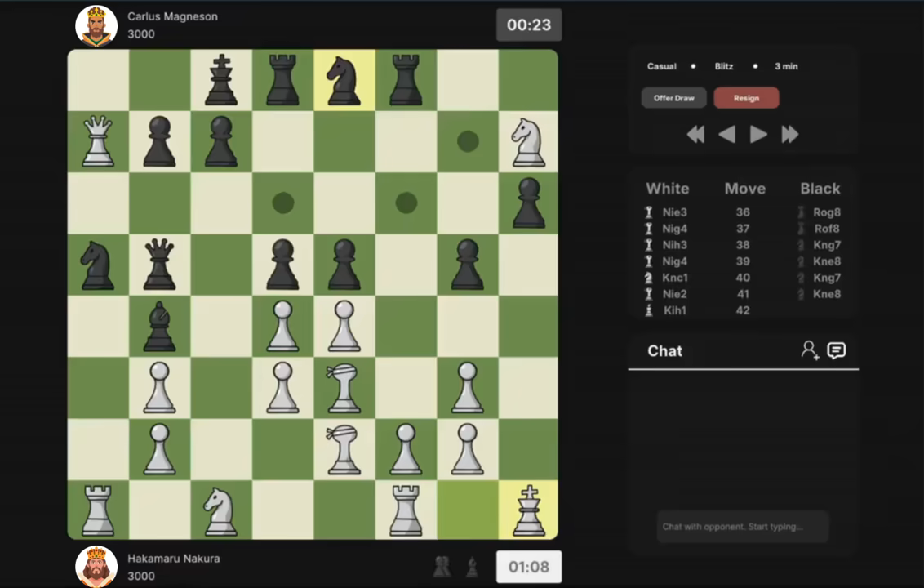Screen dimensions: 924x588
Task: Click the white king on h1
Action: (529, 511)
